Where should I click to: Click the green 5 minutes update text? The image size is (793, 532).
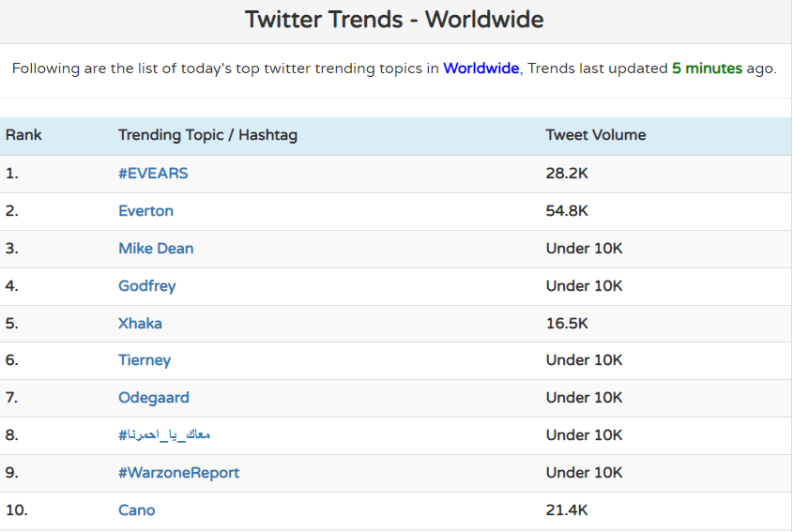coord(707,68)
